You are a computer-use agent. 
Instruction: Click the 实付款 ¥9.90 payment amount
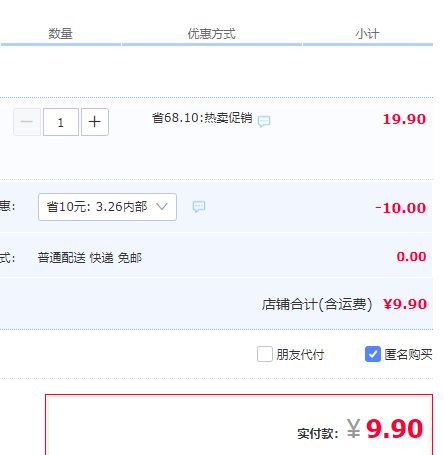[x=360, y=429]
